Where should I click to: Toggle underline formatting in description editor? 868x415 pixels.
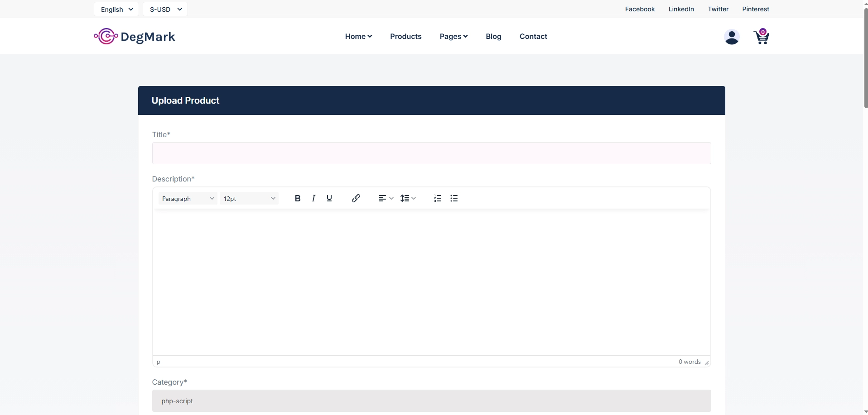pos(329,198)
